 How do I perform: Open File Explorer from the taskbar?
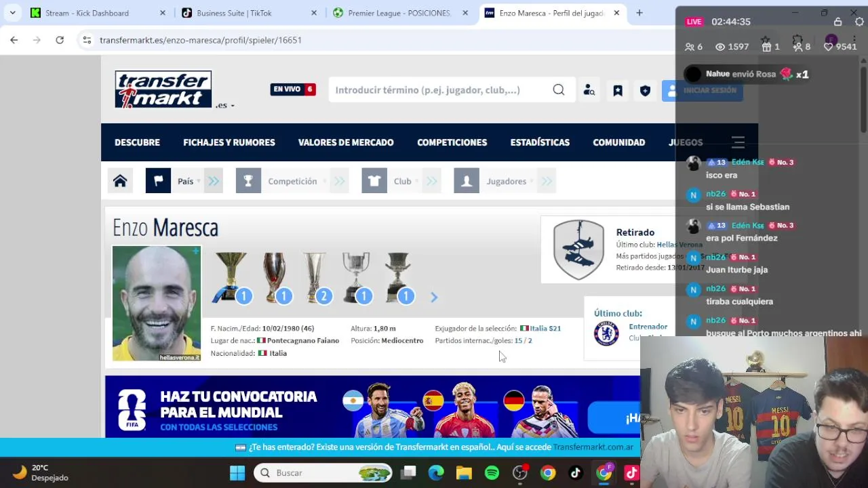click(464, 473)
